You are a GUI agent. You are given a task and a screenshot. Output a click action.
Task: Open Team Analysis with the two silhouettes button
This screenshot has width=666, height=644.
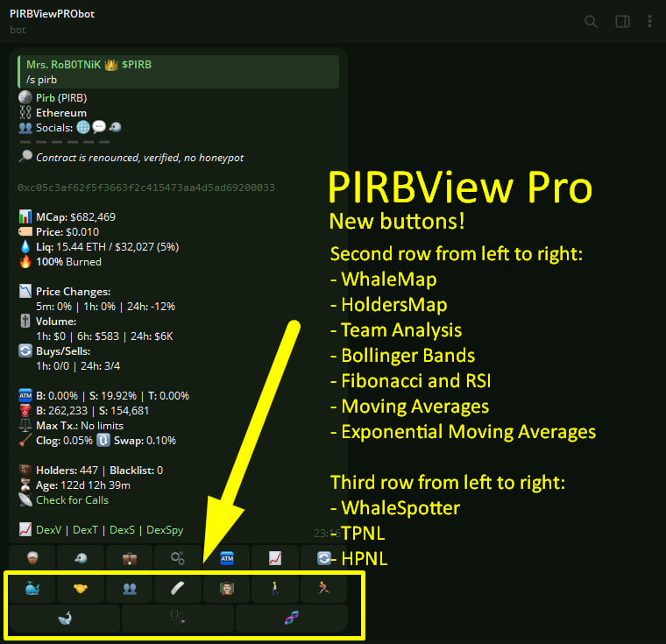129,588
